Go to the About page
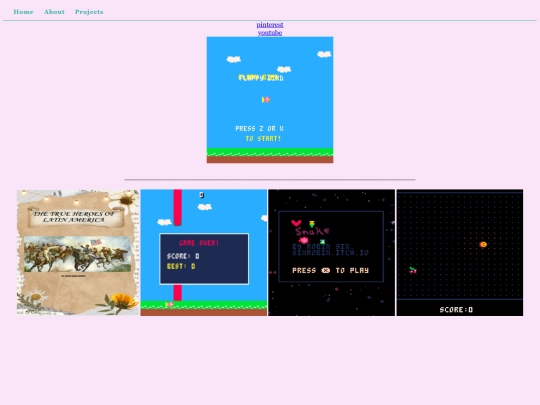The image size is (540, 405). pyautogui.click(x=54, y=12)
